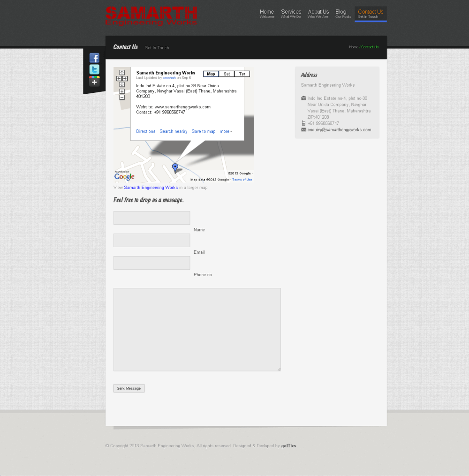This screenshot has width=469, height=476.
Task: Click the "Feel free to drop us a message." heading
Action: tap(149, 200)
